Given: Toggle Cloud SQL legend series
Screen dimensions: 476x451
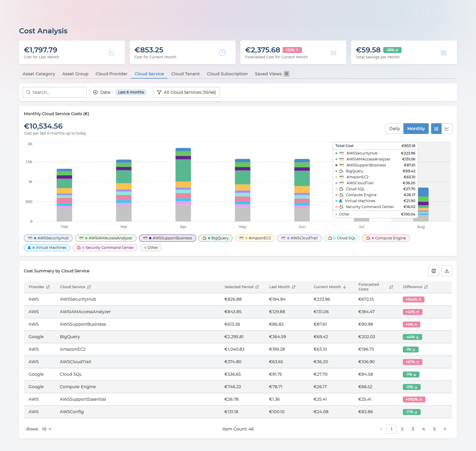Looking at the screenshot, I should 342,238.
